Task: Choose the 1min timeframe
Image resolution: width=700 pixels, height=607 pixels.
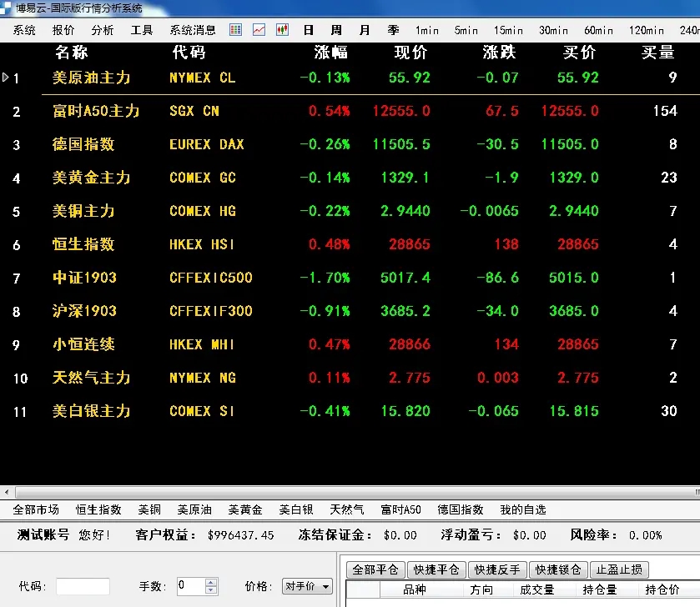Action: [427, 30]
